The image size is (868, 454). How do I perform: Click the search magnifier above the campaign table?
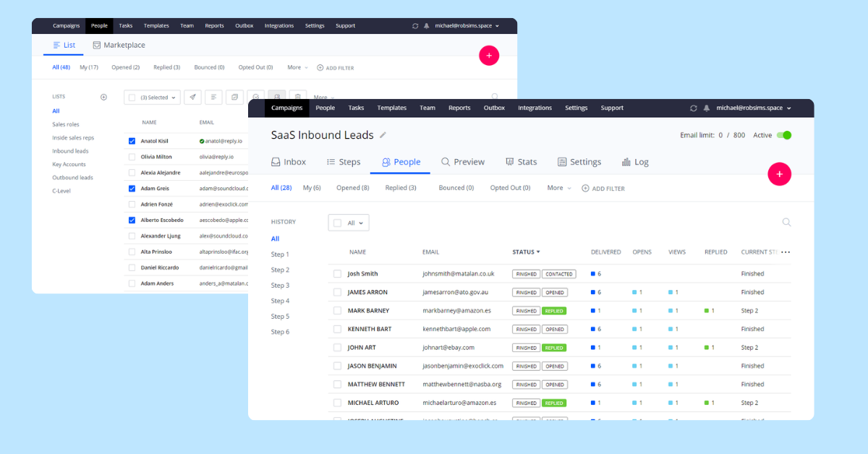pyautogui.click(x=786, y=223)
